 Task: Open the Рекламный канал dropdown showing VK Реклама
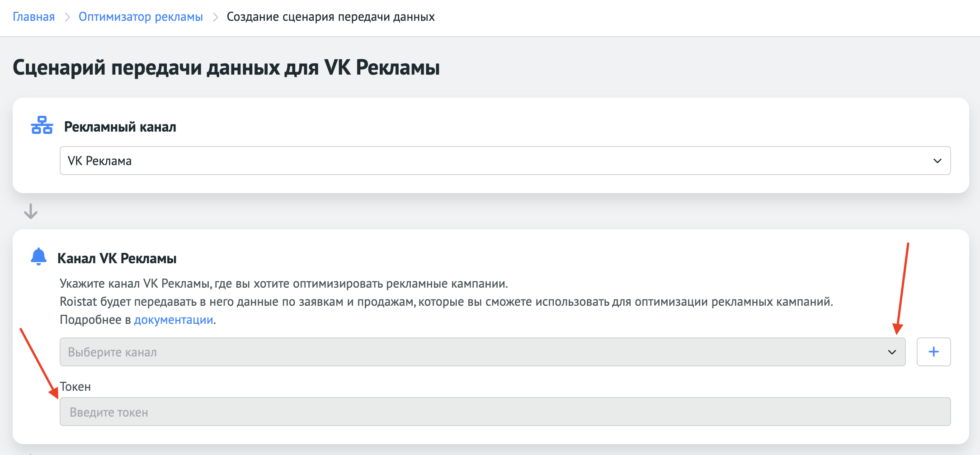pyautogui.click(x=505, y=161)
